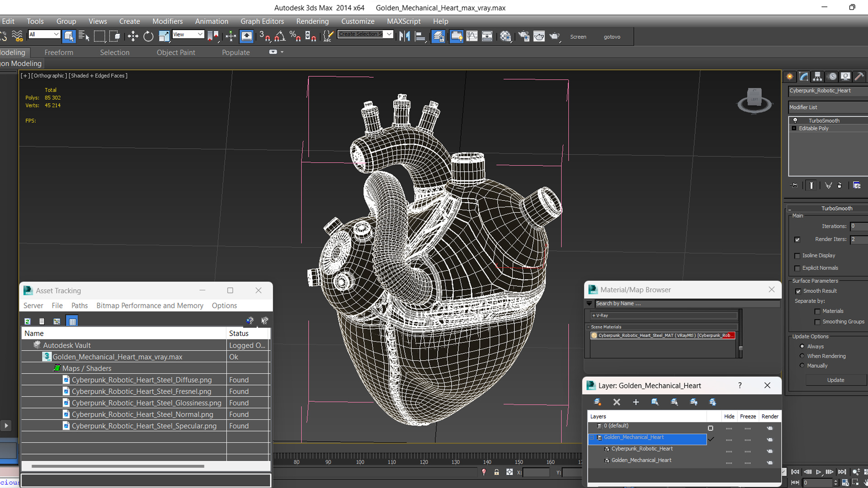Open the Material Browser options arrow
The image size is (868, 488).
pyautogui.click(x=589, y=304)
